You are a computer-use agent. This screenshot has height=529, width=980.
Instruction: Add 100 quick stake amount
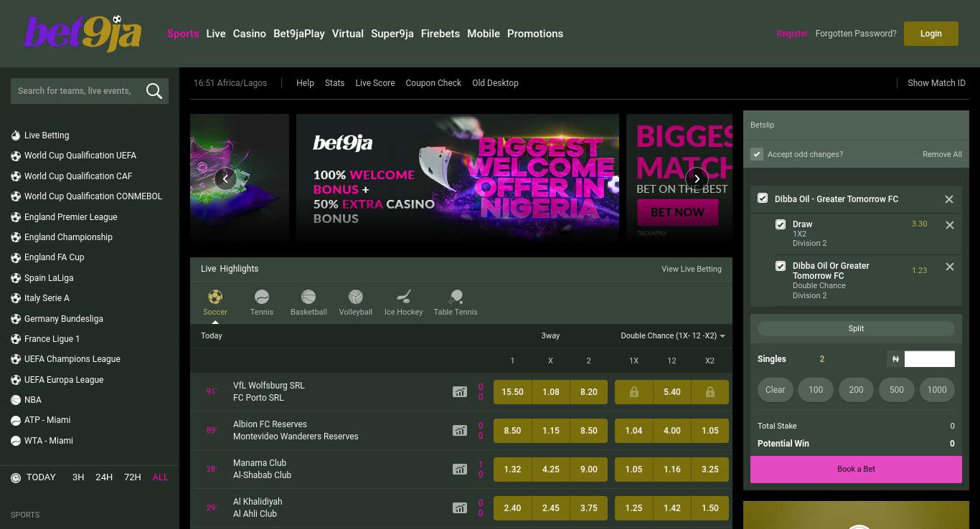click(x=816, y=390)
